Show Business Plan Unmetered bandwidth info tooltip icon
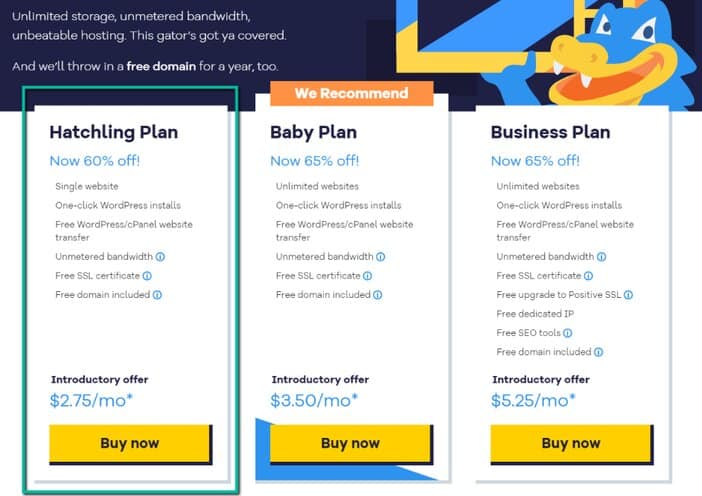Viewport: 702px width, 496px height. coord(602,257)
